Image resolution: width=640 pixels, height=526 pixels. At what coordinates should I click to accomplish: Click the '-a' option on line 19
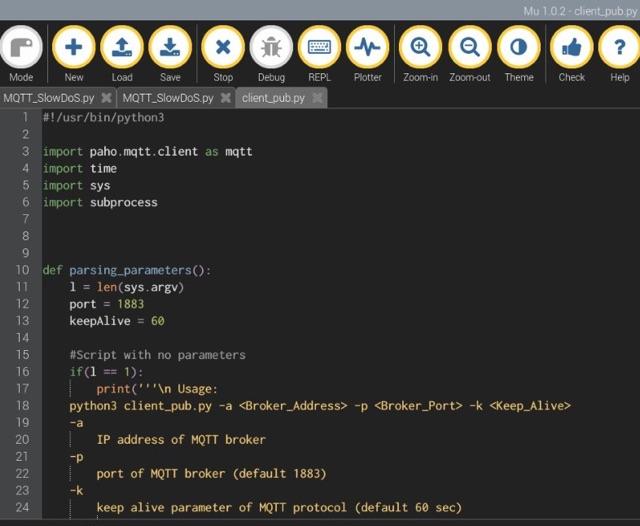(x=76, y=423)
